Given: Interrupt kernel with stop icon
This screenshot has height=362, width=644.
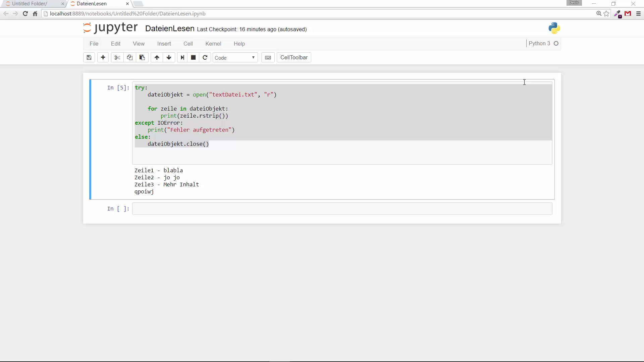Looking at the screenshot, I should click(x=193, y=58).
